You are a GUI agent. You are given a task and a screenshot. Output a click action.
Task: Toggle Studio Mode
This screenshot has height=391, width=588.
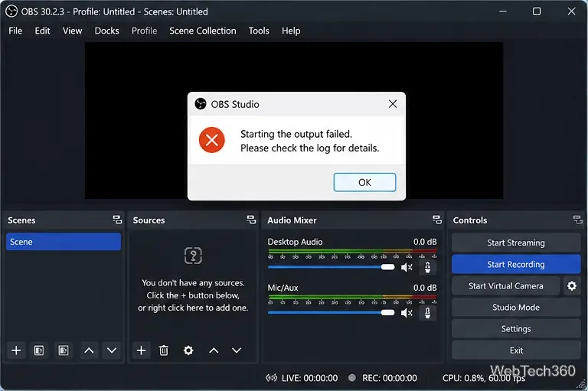click(516, 308)
